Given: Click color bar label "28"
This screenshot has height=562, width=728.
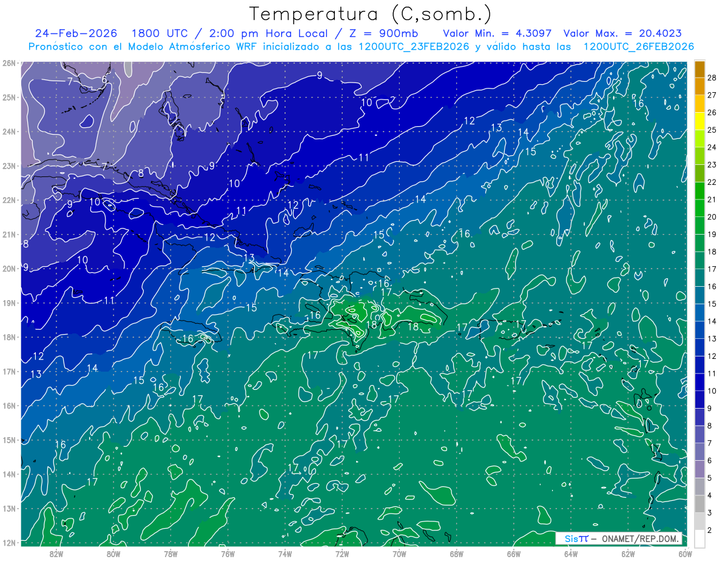Looking at the screenshot, I should tap(712, 77).
